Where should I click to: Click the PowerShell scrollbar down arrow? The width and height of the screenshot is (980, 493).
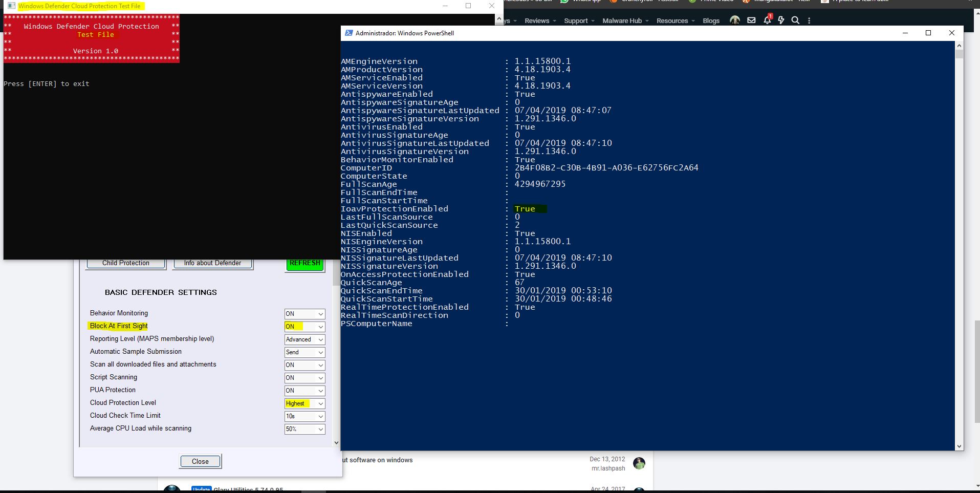click(x=959, y=446)
